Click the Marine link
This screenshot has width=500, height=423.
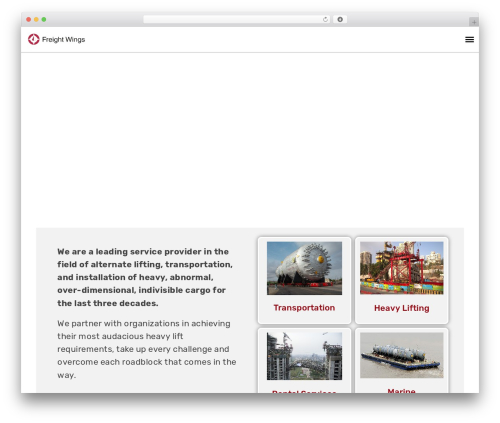pos(402,390)
